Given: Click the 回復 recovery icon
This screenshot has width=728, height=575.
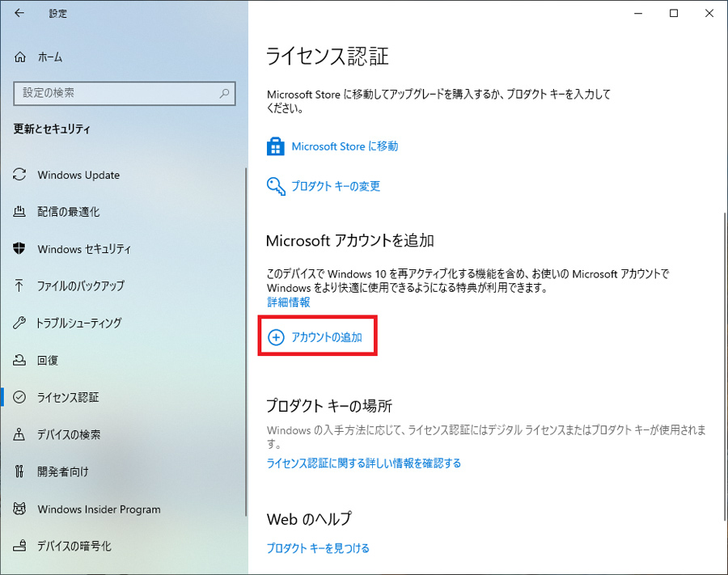Looking at the screenshot, I should click(x=19, y=360).
